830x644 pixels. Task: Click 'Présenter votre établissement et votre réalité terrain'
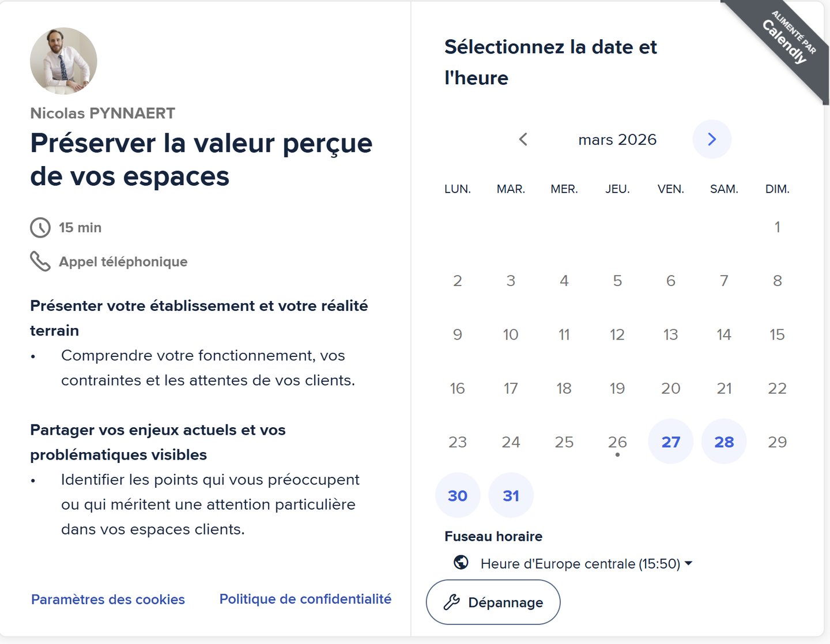pos(199,318)
